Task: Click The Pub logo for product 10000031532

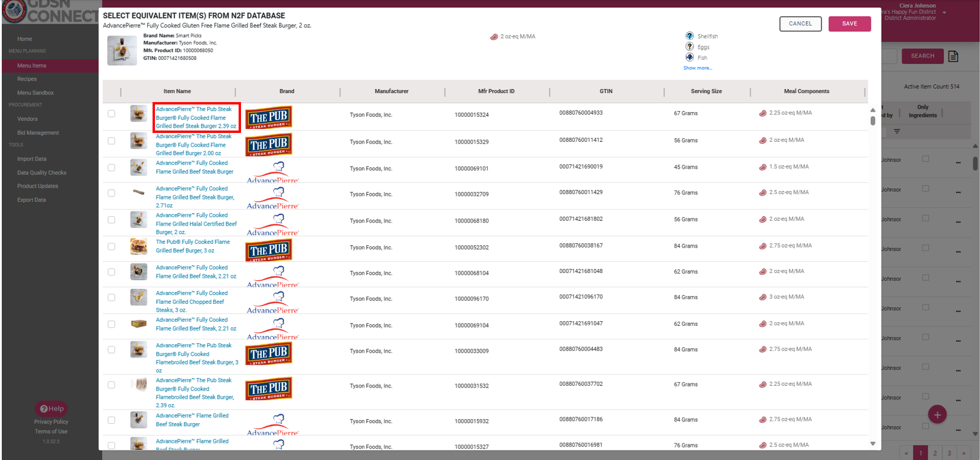Action: (x=269, y=389)
